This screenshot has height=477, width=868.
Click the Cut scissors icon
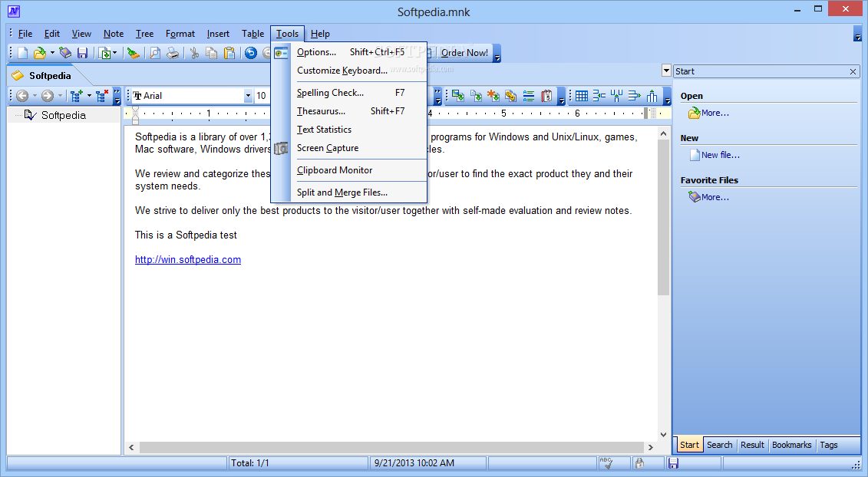tap(194, 53)
